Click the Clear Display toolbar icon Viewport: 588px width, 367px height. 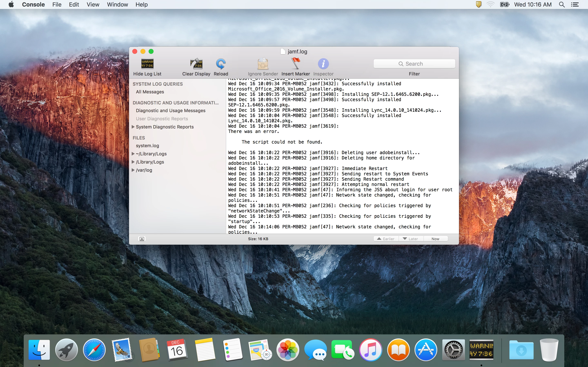[196, 64]
